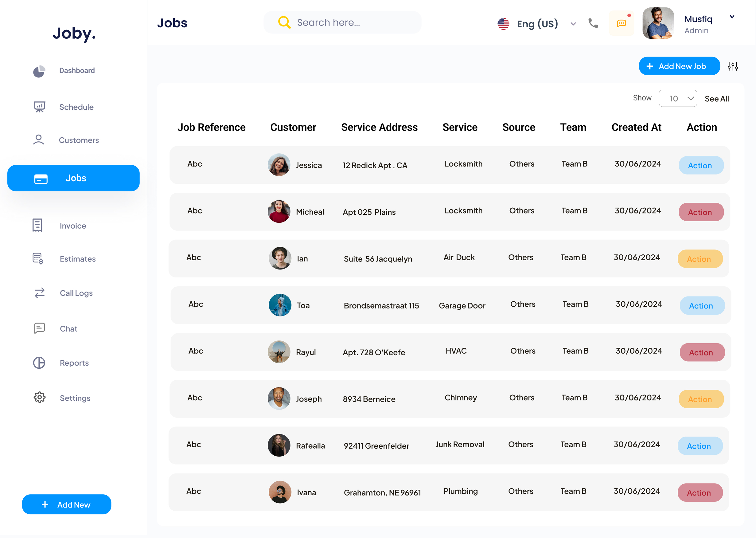This screenshot has height=538, width=756.
Task: Click the Customers person icon
Action: [x=38, y=140]
